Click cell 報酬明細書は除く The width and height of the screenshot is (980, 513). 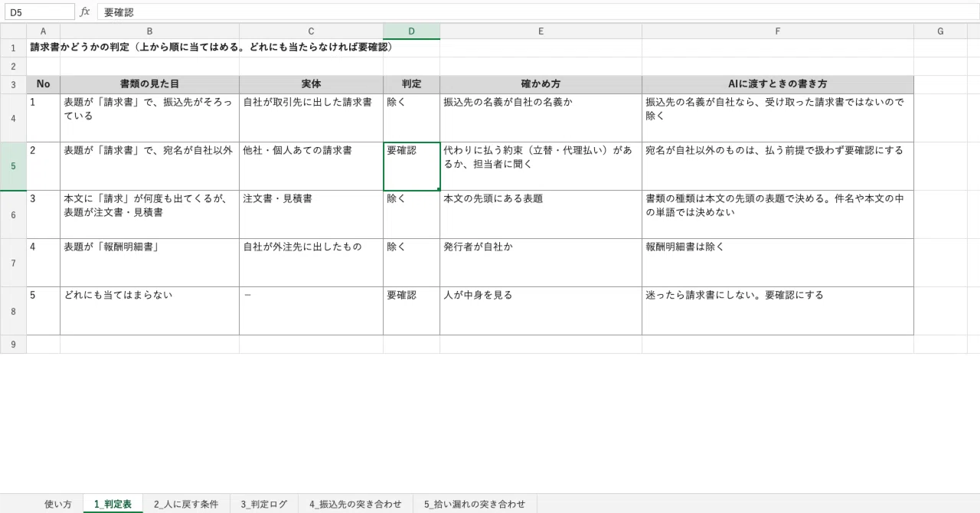click(777, 263)
